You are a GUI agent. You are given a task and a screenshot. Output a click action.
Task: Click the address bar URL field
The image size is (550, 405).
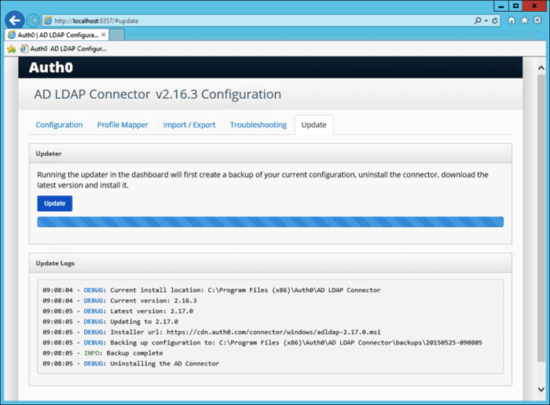tap(260, 21)
